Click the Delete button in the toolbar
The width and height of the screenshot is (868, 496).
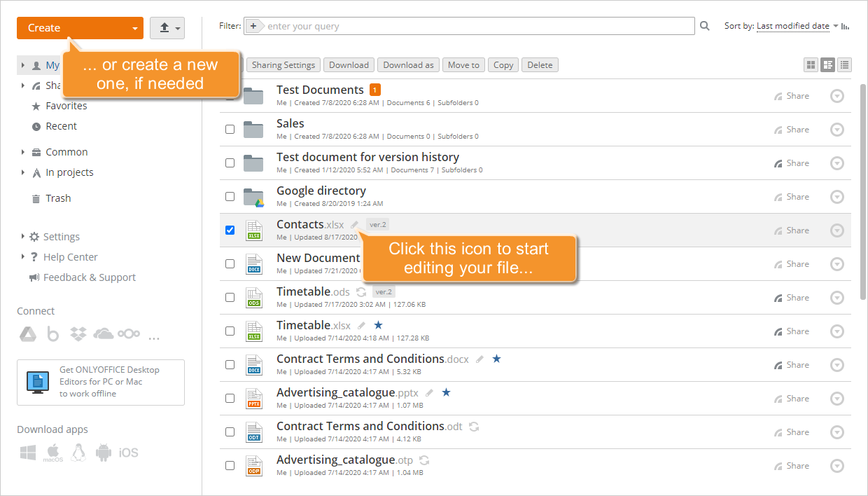tap(540, 64)
